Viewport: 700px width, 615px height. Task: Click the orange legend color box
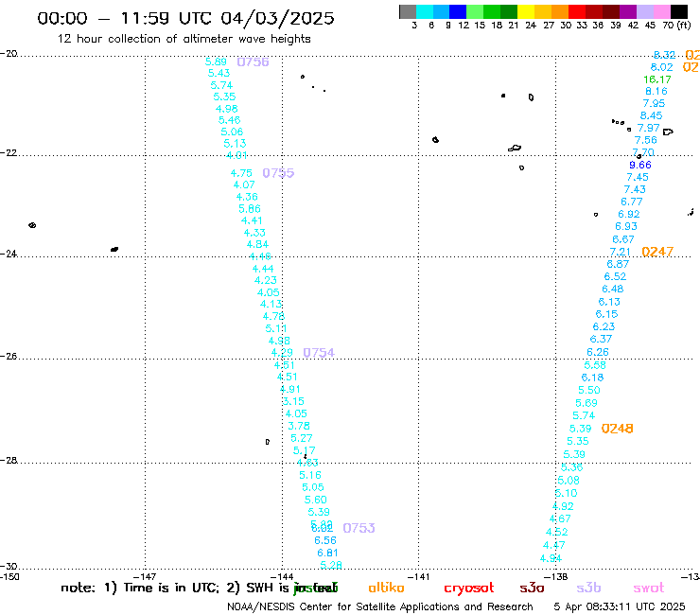click(x=559, y=11)
